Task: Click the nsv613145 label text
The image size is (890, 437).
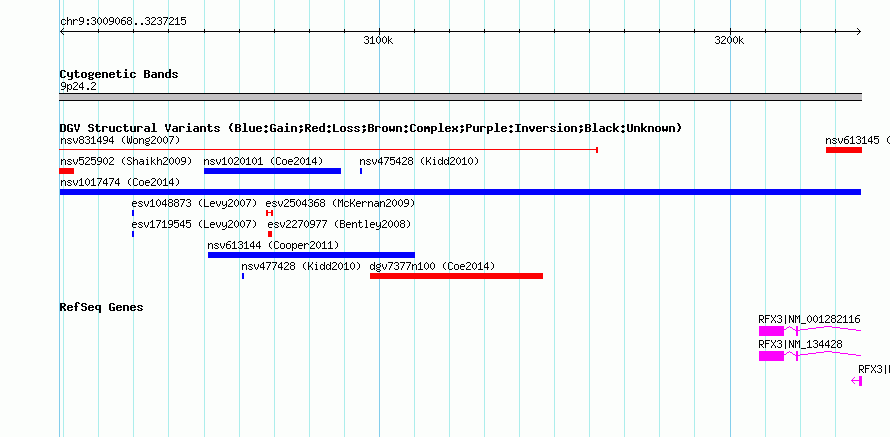Action: click(x=852, y=140)
